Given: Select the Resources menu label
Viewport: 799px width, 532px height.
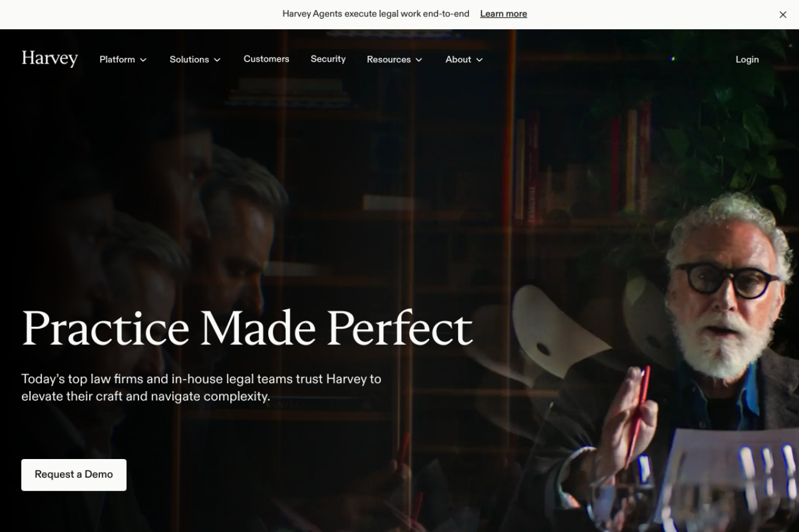Looking at the screenshot, I should pyautogui.click(x=389, y=59).
